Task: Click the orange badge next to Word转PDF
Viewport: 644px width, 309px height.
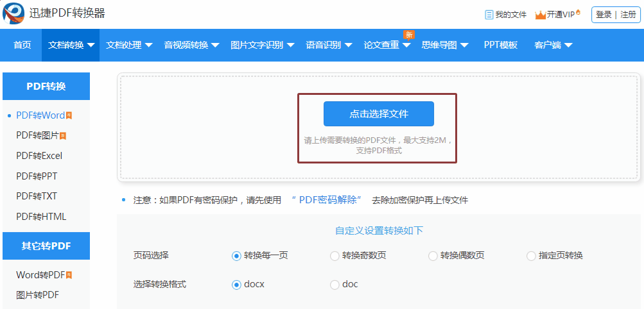Action: coord(69,276)
